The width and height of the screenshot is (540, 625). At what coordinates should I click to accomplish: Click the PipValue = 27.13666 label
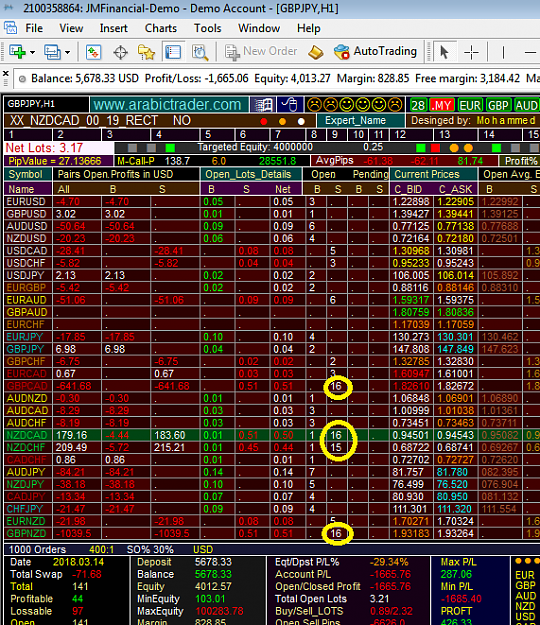click(x=55, y=161)
